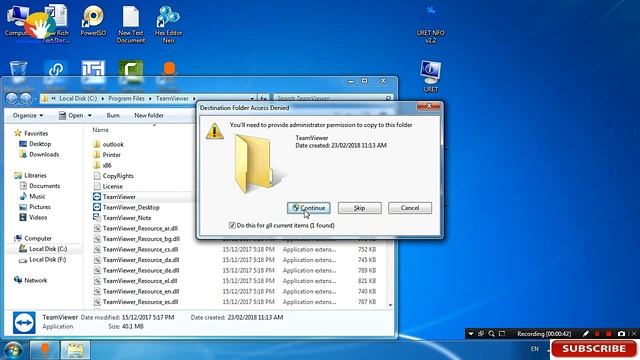
Task: Click the orange recorder taskbar button
Action: (x=44, y=350)
